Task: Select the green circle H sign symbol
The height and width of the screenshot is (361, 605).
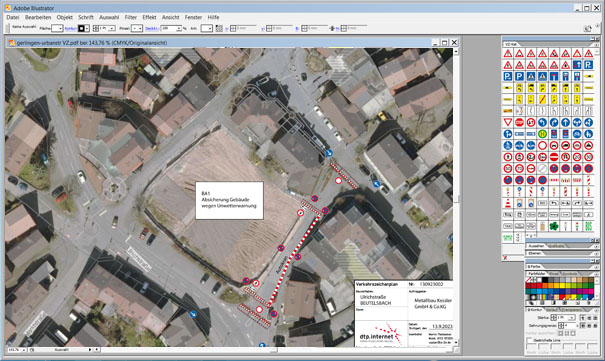Action: pos(542,134)
